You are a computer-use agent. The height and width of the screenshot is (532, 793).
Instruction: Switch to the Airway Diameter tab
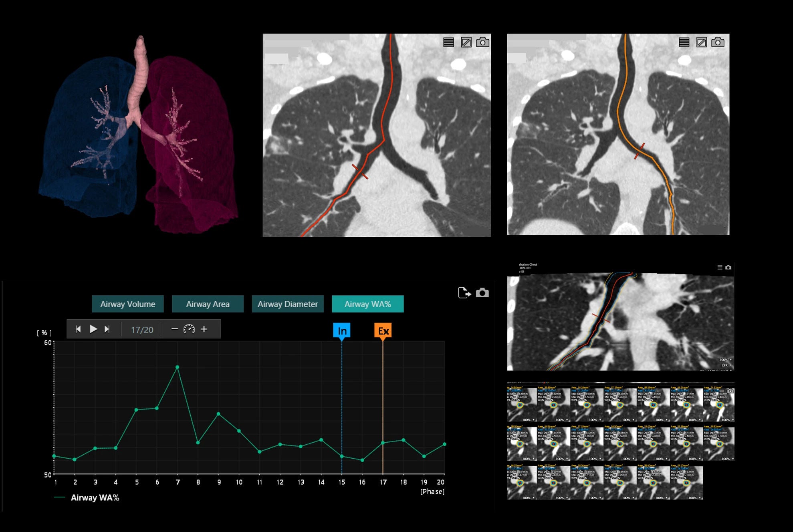click(288, 304)
